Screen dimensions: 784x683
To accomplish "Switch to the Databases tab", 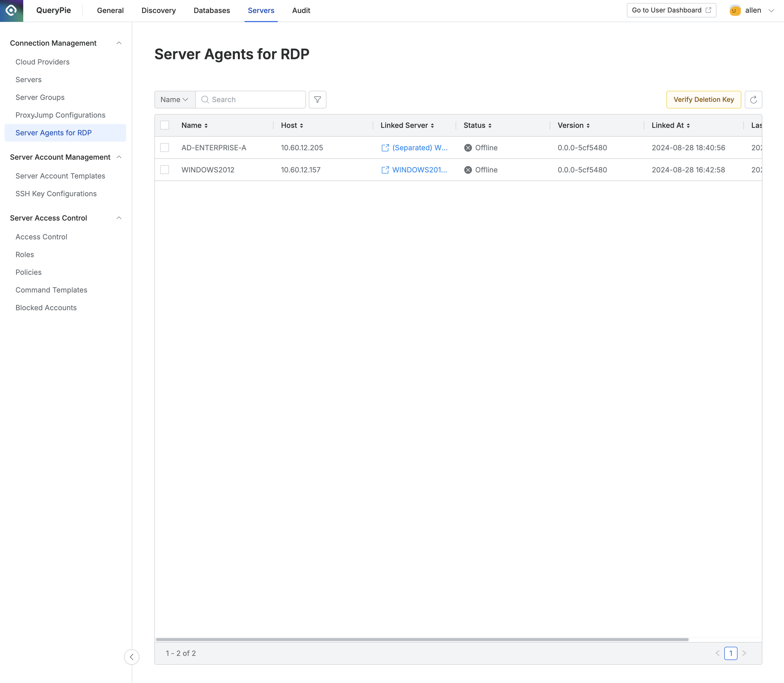I will pyautogui.click(x=211, y=11).
